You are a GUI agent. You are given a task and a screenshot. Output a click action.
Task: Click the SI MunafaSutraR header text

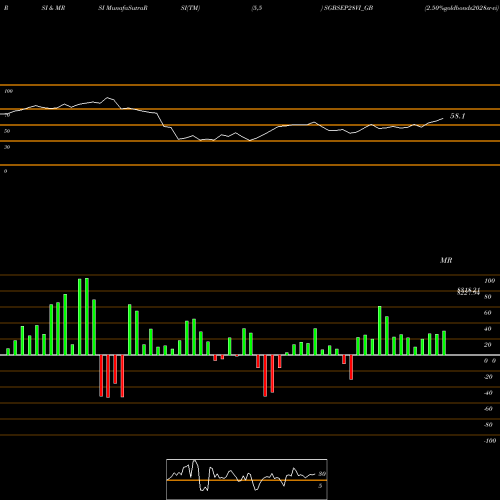[123, 8]
